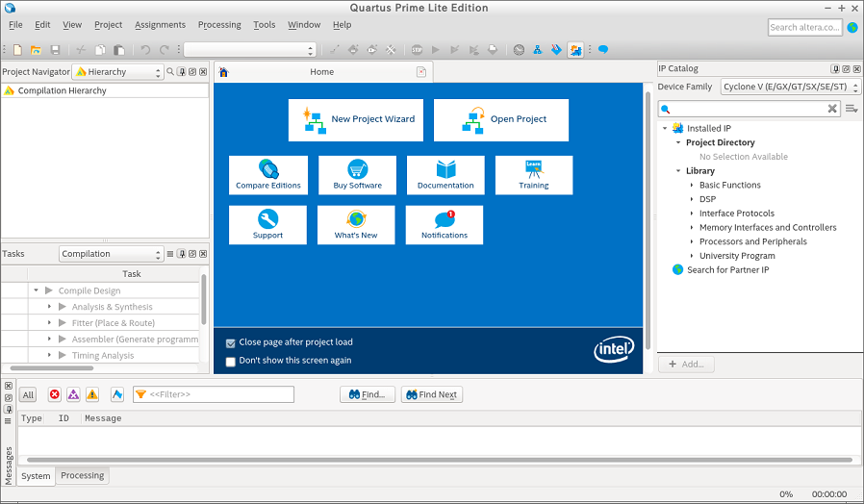
Task: Click the globe icon beside search field
Action: tap(852, 27)
